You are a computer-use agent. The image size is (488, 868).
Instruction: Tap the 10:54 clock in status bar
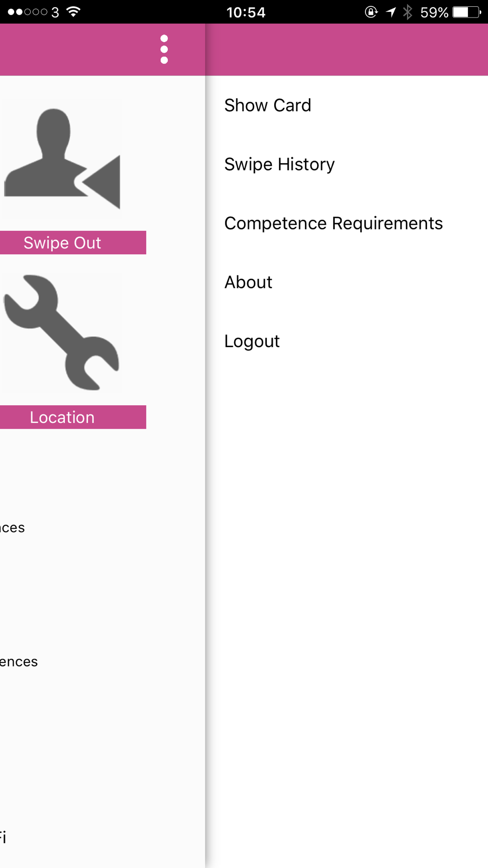click(x=246, y=12)
